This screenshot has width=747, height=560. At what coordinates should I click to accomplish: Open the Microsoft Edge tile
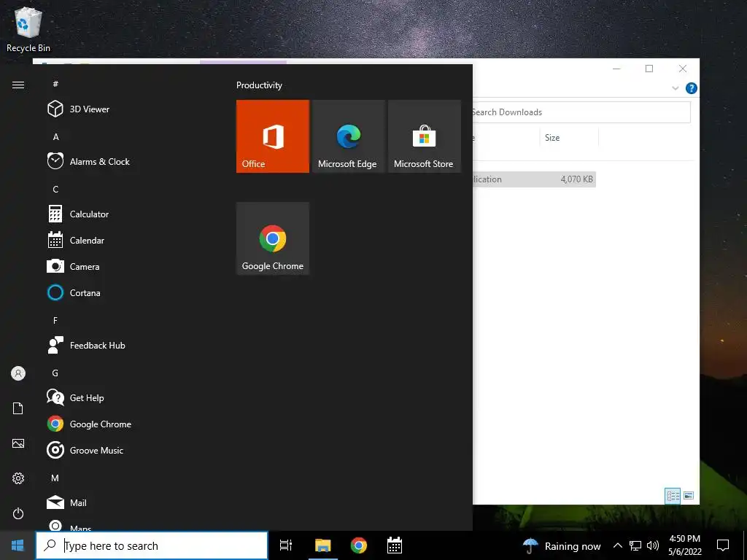click(348, 136)
